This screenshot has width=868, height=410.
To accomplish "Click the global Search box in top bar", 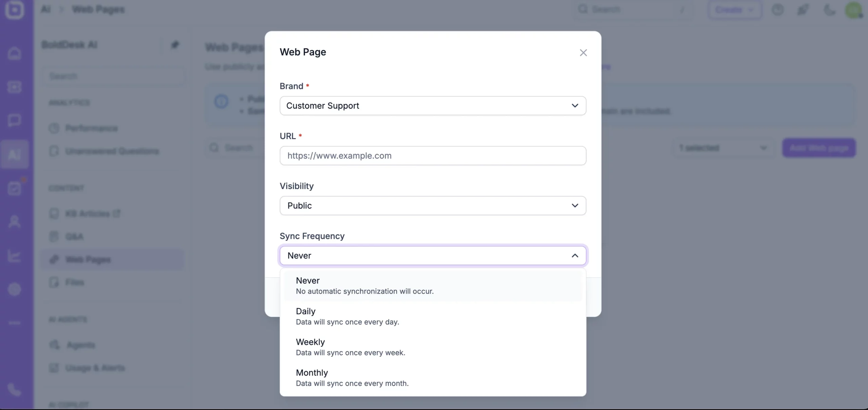I will coord(633,10).
